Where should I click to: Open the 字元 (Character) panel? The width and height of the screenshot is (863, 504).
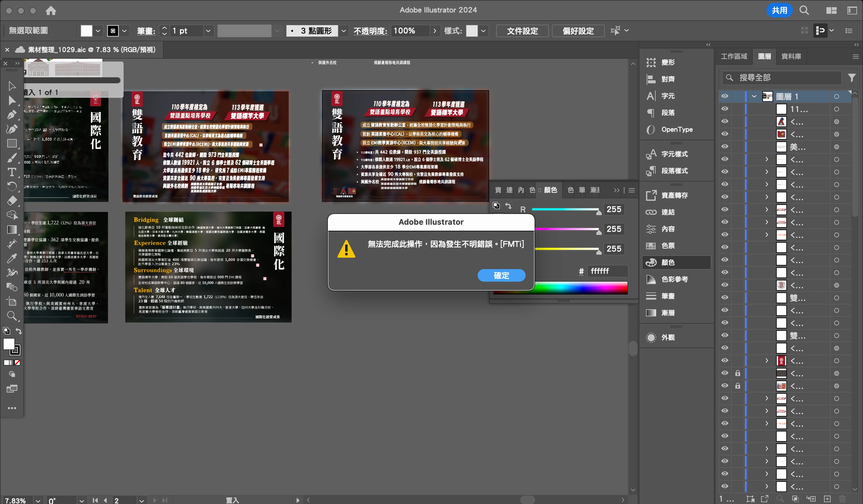[668, 96]
